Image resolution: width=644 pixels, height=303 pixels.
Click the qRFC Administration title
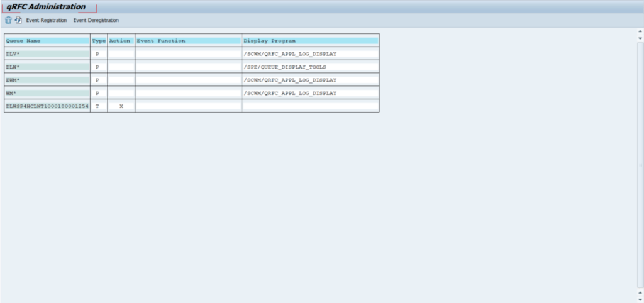click(x=47, y=7)
